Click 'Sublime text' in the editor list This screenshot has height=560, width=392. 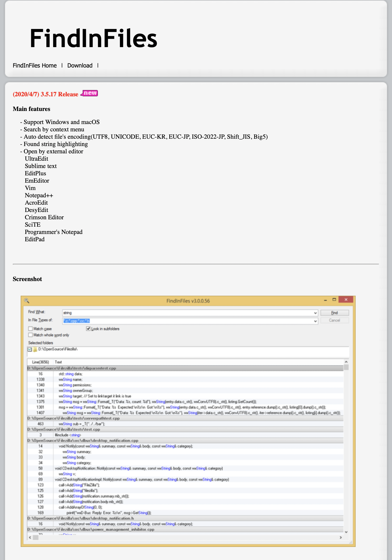(41, 166)
